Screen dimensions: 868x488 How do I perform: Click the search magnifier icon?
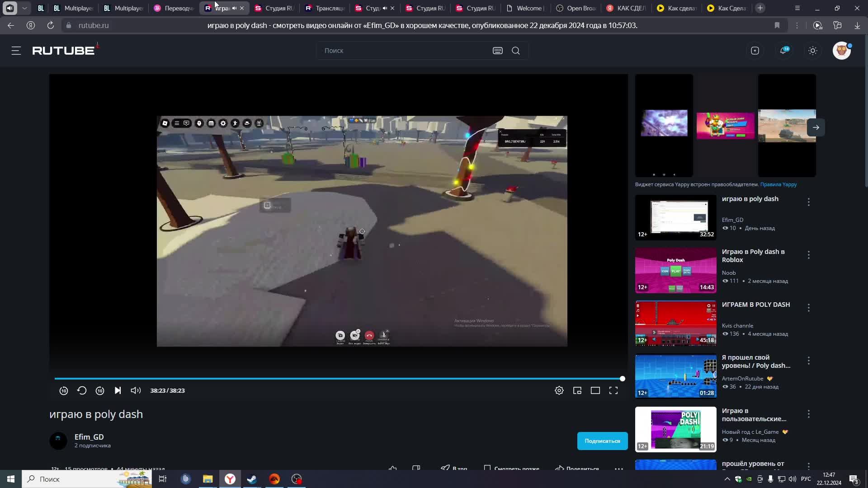pyautogui.click(x=516, y=51)
